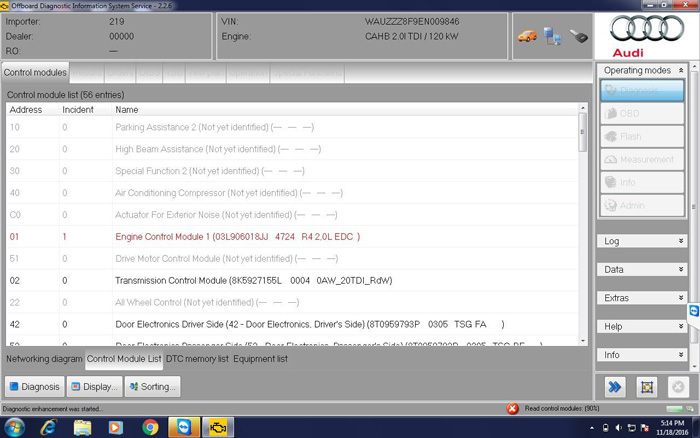Open the Equipment list view
This screenshot has width=700, height=438.
pyautogui.click(x=260, y=359)
